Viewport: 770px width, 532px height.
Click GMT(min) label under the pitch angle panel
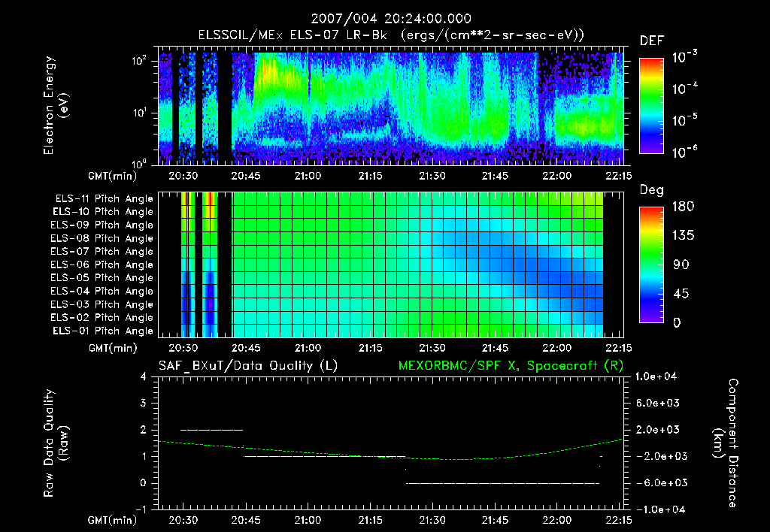point(113,349)
